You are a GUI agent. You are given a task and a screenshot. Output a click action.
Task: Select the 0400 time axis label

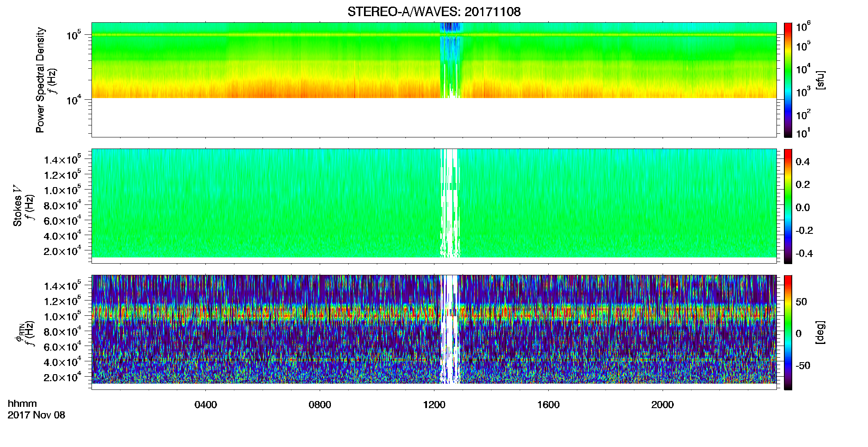pos(205,405)
